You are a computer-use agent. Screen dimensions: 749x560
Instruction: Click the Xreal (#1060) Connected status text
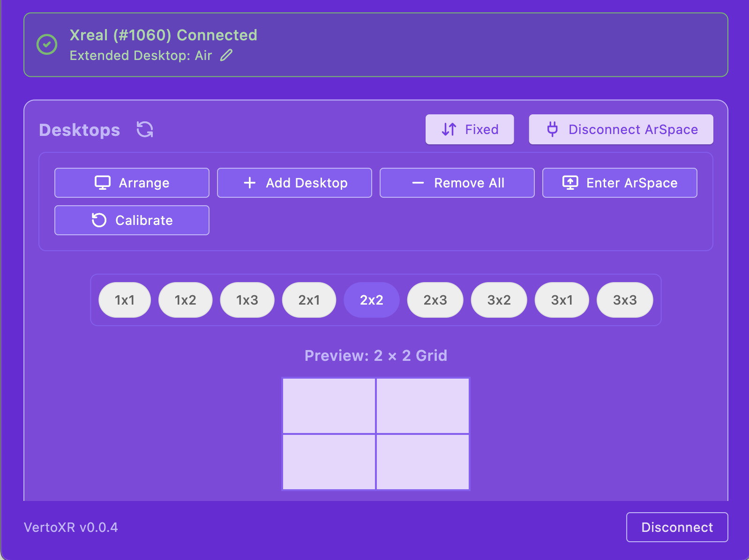coord(164,35)
